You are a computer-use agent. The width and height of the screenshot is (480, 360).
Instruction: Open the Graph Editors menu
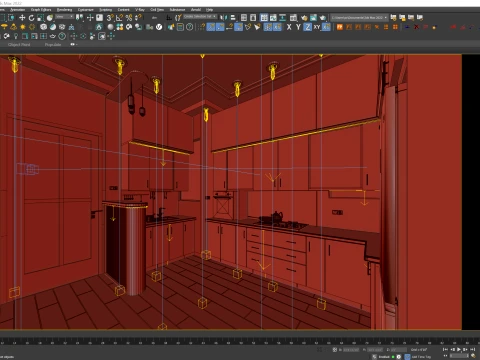pos(41,10)
